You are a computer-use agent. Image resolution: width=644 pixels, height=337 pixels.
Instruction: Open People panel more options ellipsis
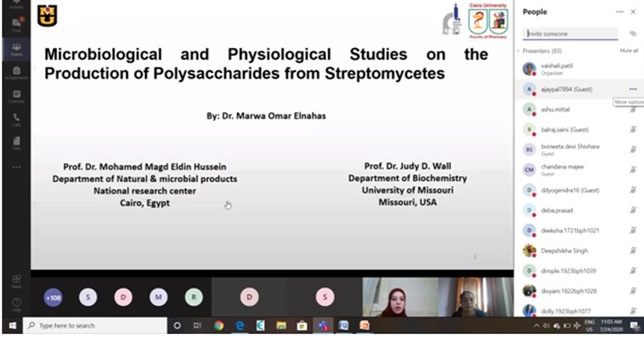[619, 12]
